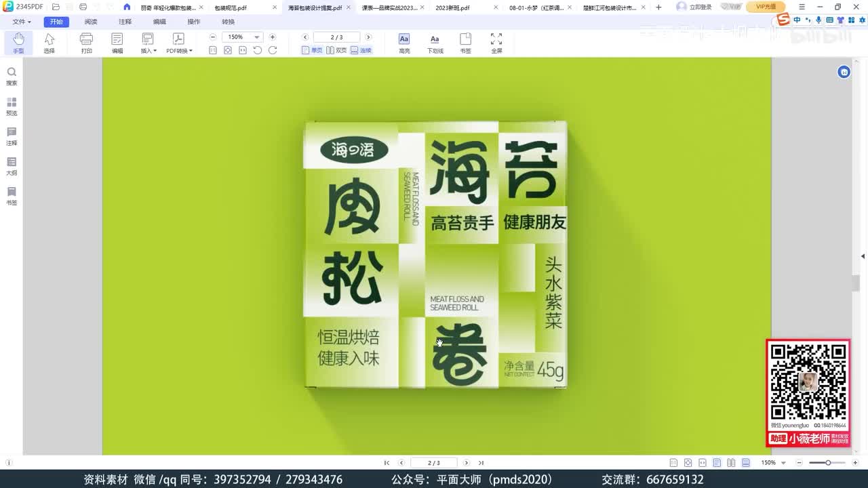
Task: Click the print icon in title bar
Action: click(83, 7)
